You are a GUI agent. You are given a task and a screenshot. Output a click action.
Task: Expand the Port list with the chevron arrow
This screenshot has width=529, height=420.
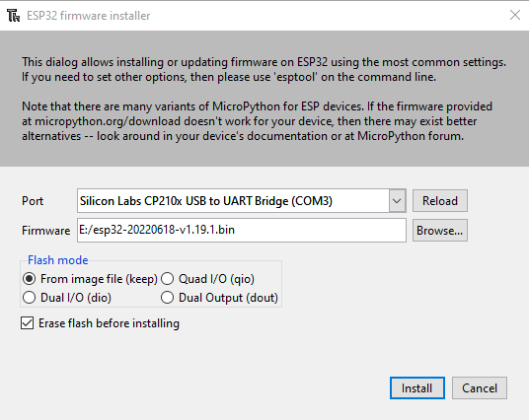point(397,201)
